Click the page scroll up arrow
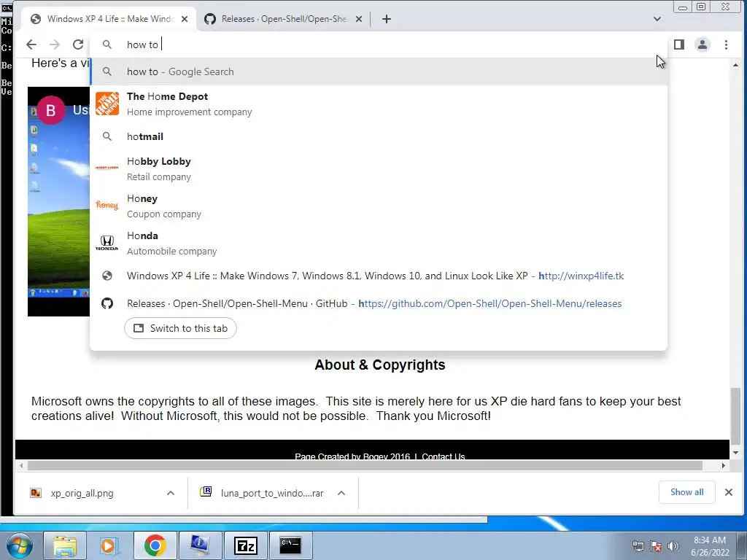The width and height of the screenshot is (747, 560). pos(736,65)
